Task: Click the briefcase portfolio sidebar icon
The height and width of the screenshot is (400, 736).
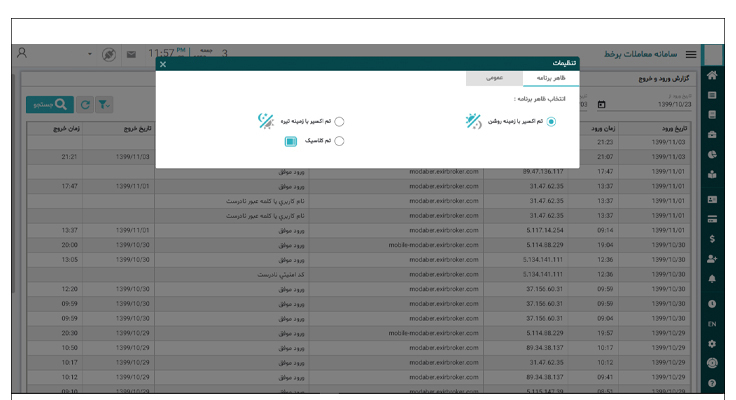Action: [712, 134]
